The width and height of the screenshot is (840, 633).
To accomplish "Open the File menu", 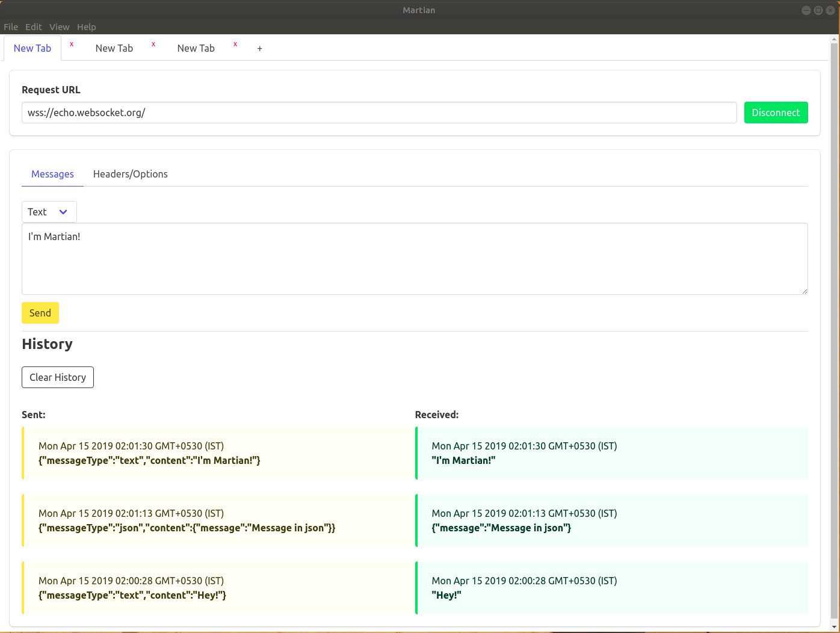I will click(x=11, y=26).
